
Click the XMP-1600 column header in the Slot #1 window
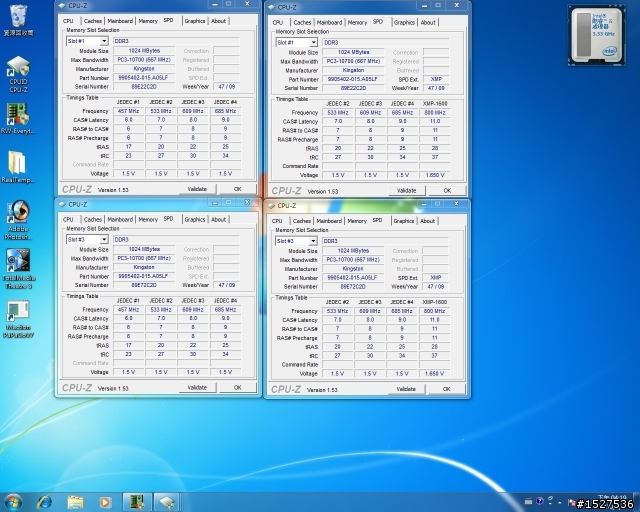(x=435, y=104)
